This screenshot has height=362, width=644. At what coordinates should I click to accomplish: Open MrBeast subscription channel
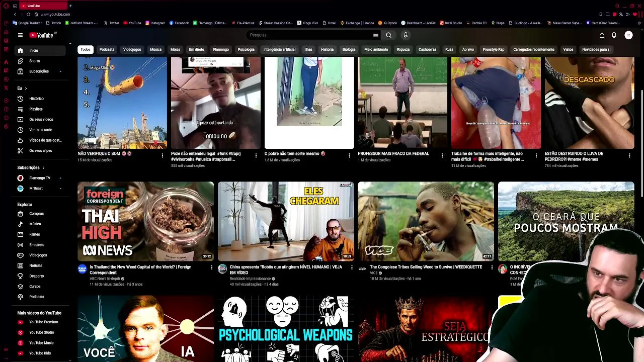coord(40,189)
